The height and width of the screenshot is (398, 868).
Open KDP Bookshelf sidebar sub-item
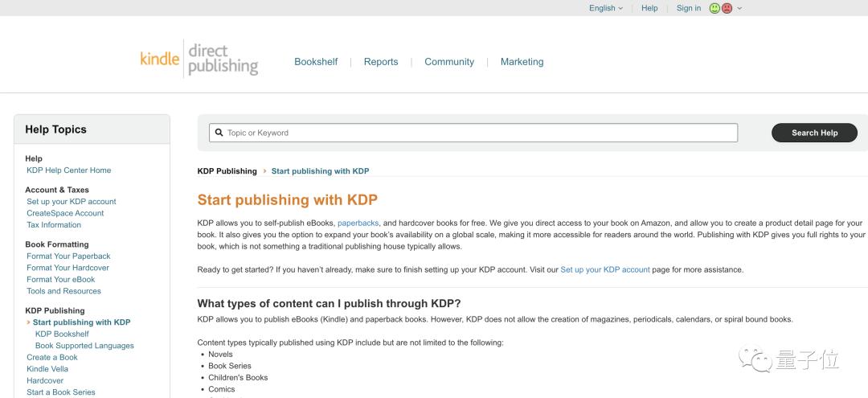(x=62, y=334)
